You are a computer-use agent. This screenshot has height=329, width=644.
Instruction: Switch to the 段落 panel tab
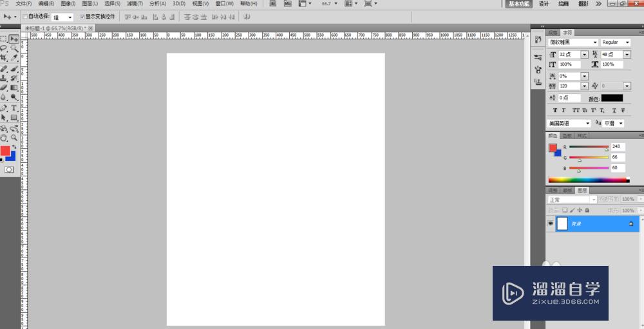(x=553, y=32)
